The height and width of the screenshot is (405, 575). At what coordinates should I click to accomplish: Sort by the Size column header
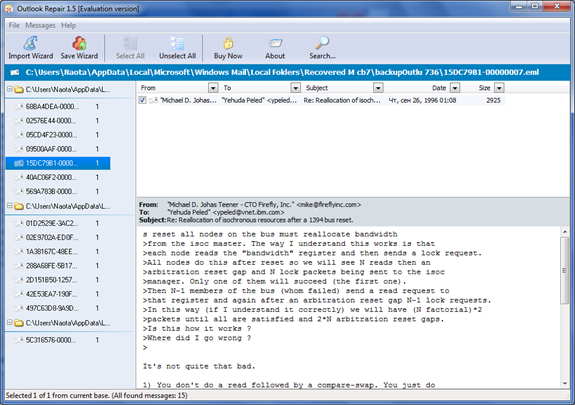tap(484, 88)
